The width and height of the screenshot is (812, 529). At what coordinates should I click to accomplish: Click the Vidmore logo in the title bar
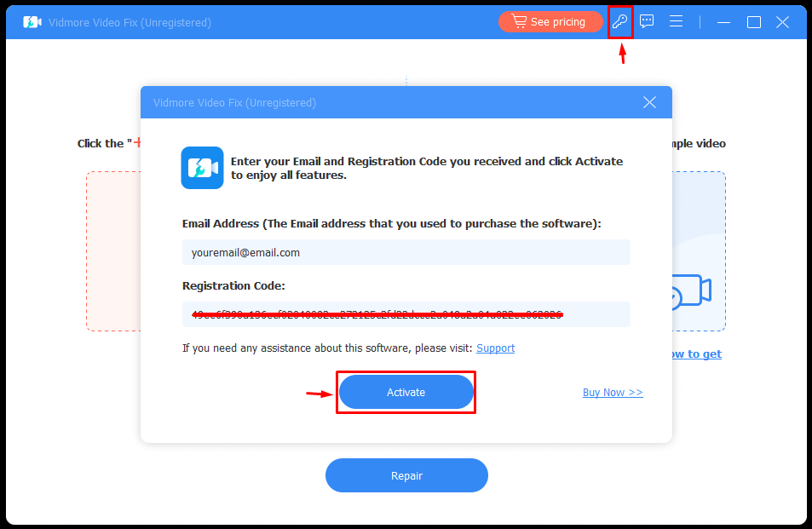(x=32, y=22)
